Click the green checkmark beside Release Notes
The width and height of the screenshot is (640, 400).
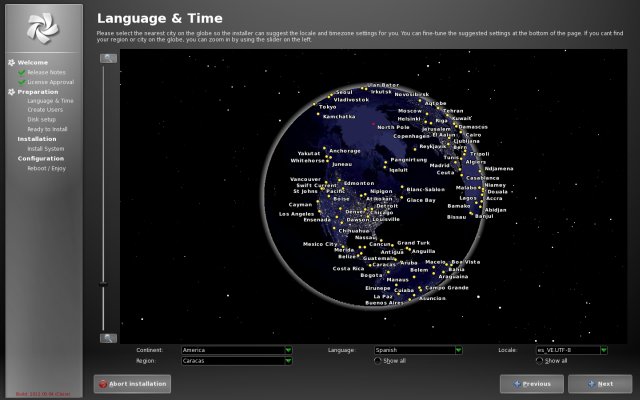pos(21,72)
